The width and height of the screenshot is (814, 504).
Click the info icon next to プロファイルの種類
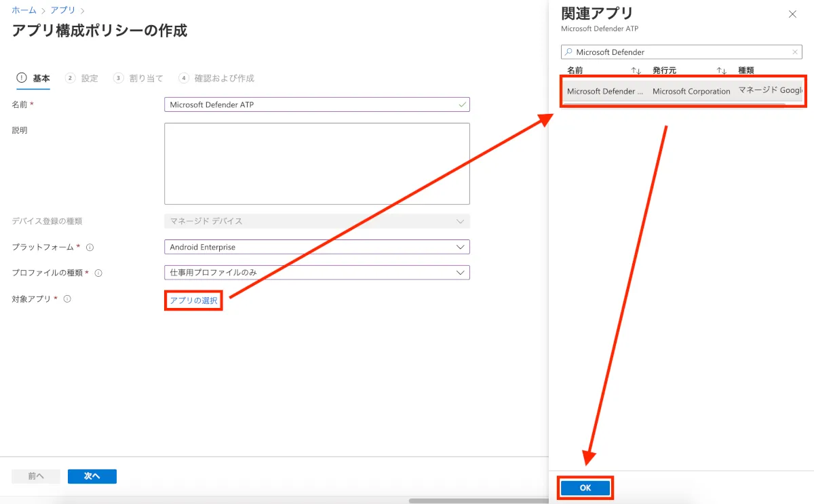coord(98,273)
